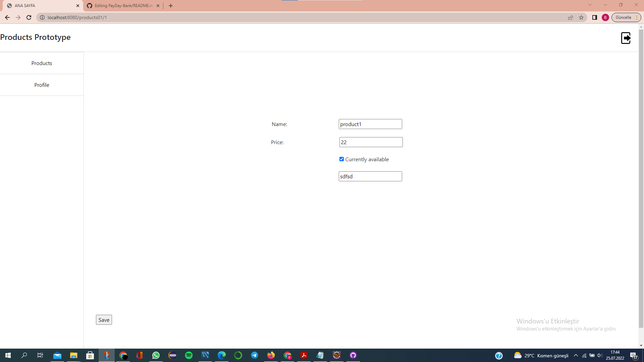Image resolution: width=644 pixels, height=362 pixels.
Task: Open Spotify from the taskbar
Action: [x=189, y=355]
